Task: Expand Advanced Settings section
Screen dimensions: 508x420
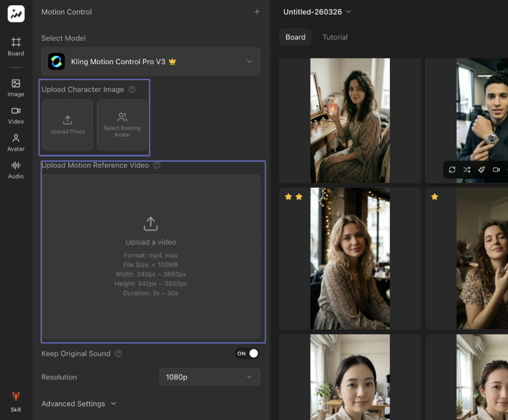Action: [x=79, y=404]
